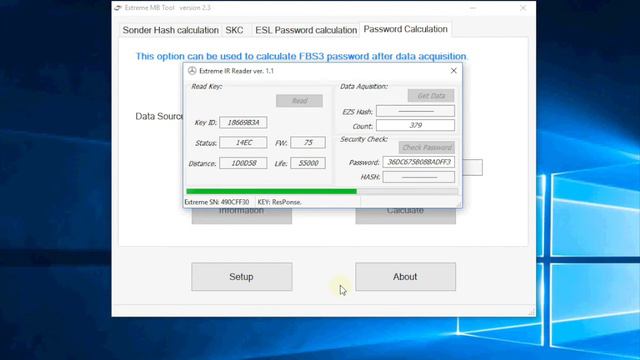This screenshot has height=360, width=640.
Task: Click the green progress bar
Action: 322,191
